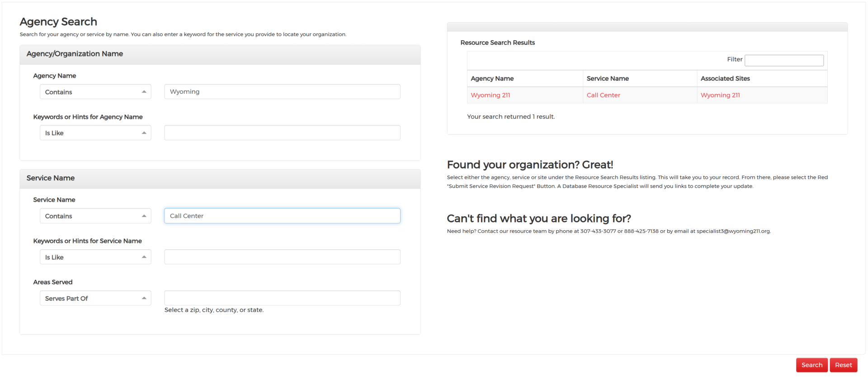Click the 'Service Name' panel header
The width and height of the screenshot is (868, 384).
(x=220, y=178)
